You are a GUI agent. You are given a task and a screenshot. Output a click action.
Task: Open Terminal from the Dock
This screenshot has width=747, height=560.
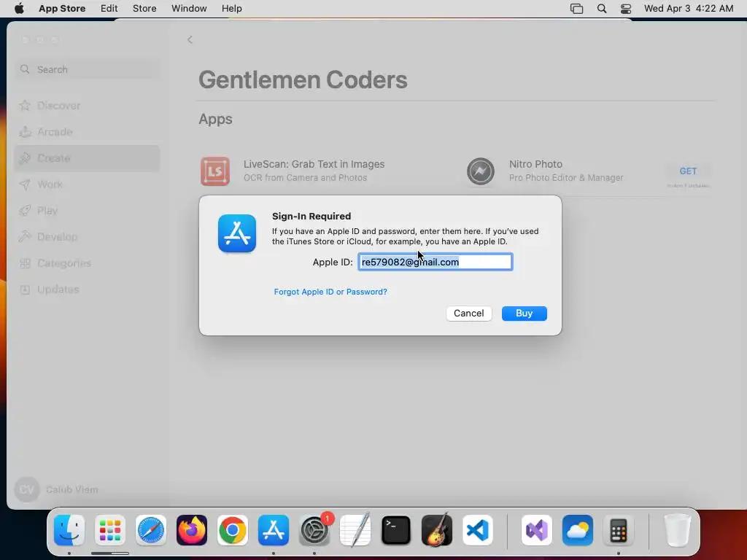pos(396,530)
